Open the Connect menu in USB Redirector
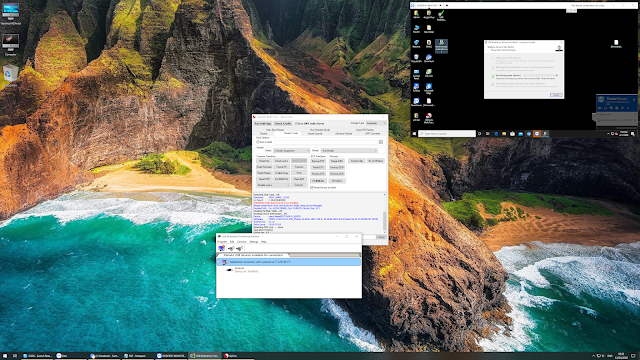Image resolution: width=640 pixels, height=360 pixels. pyautogui.click(x=242, y=242)
